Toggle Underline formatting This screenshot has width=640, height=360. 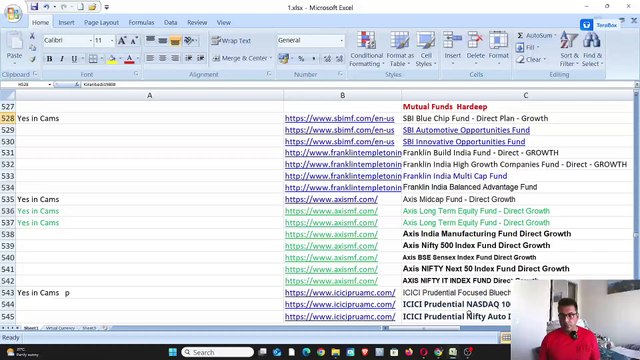click(74, 59)
